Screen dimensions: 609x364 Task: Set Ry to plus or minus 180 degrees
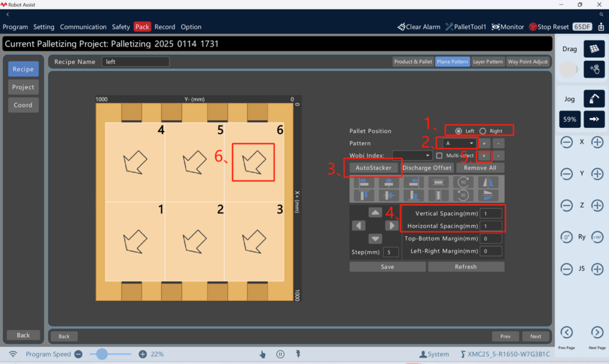[597, 237]
